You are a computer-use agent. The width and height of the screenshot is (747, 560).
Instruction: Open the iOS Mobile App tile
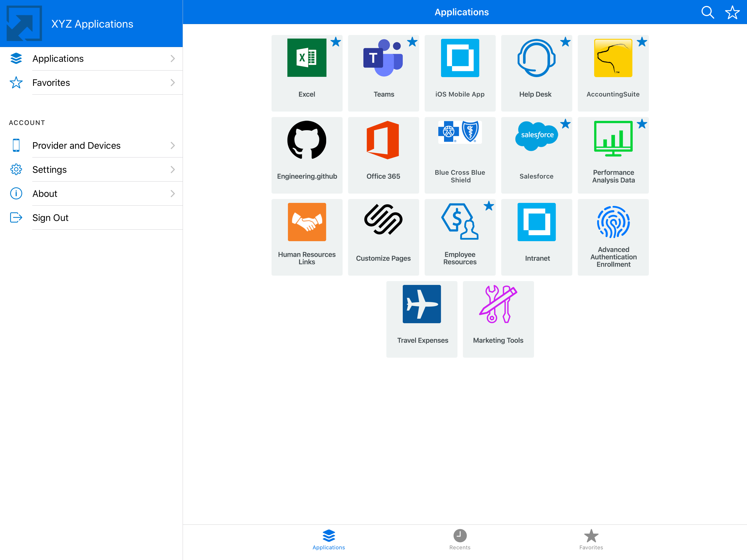pos(460,73)
